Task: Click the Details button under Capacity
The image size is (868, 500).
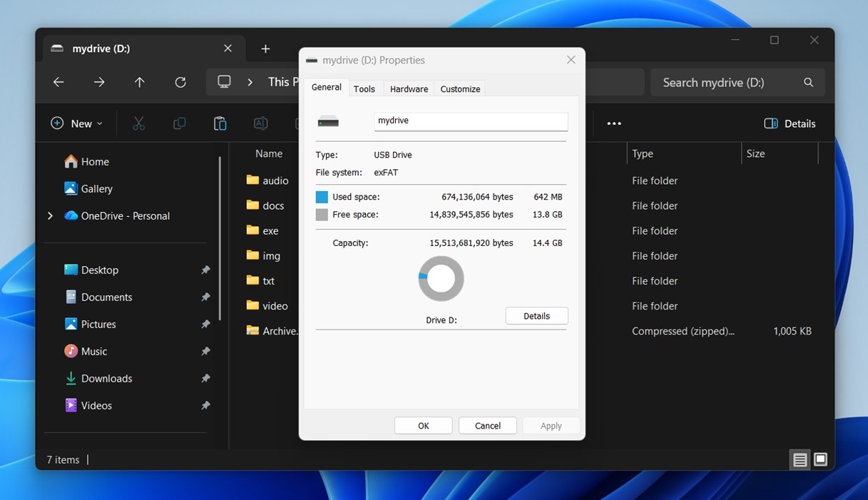Action: (536, 316)
